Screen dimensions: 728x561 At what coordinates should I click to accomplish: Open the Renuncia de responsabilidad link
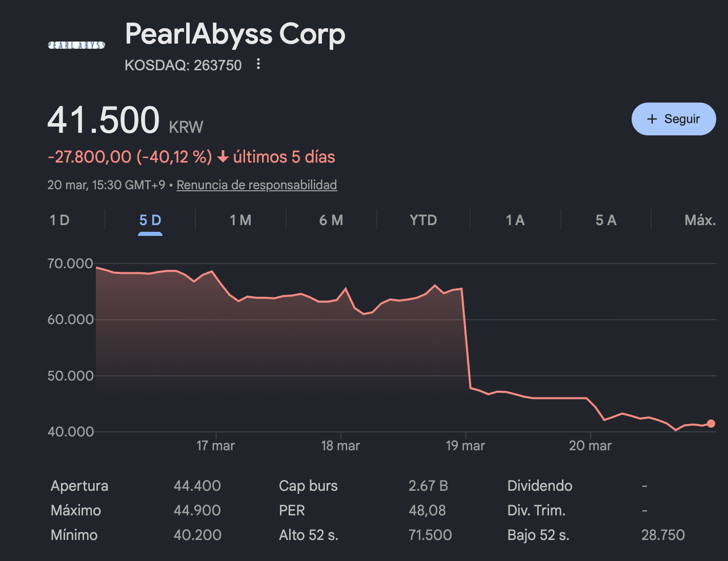(x=256, y=185)
